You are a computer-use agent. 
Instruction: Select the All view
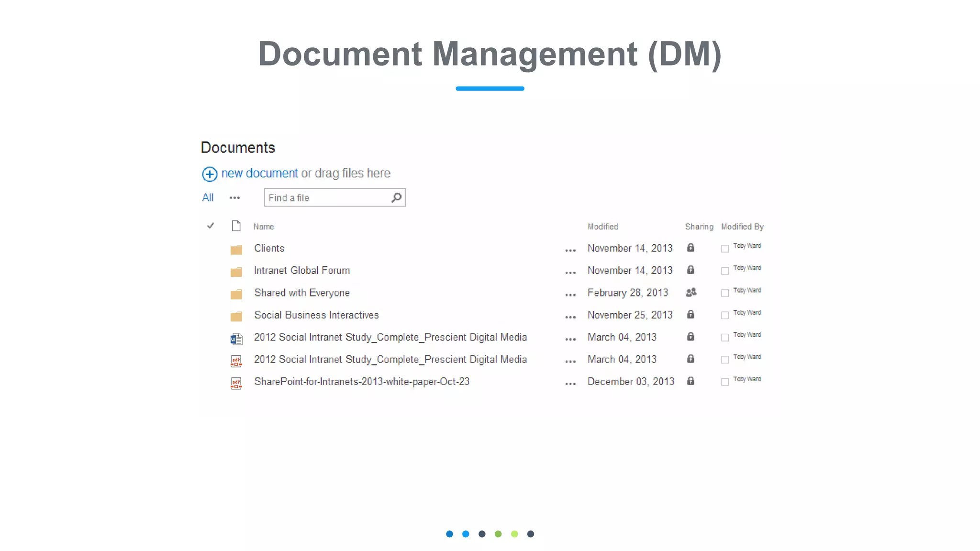208,198
